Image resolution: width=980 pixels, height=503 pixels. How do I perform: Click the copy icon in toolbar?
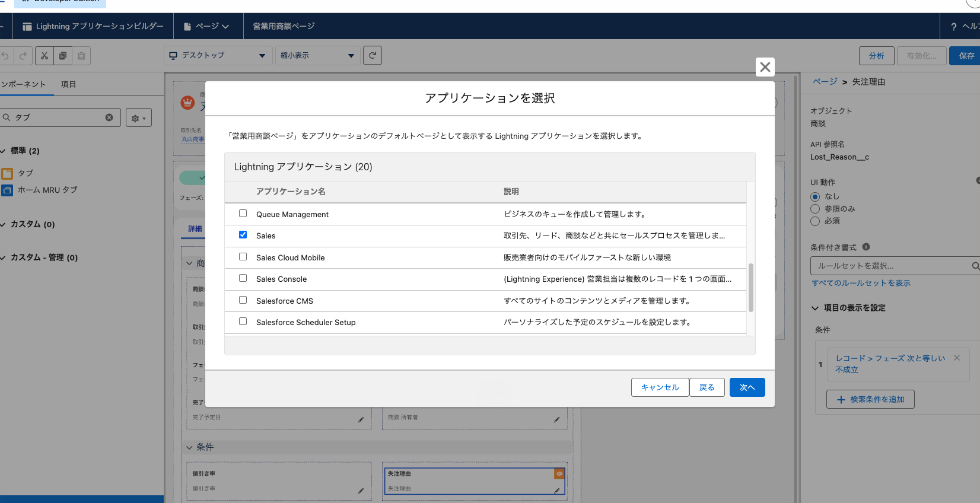(x=63, y=56)
